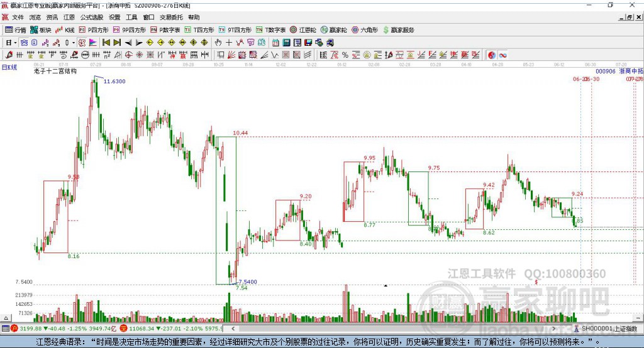Image resolution: width=644 pixels, height=348 pixels.
Task: Click the 10.44 resistance price label
Action: tap(240, 133)
